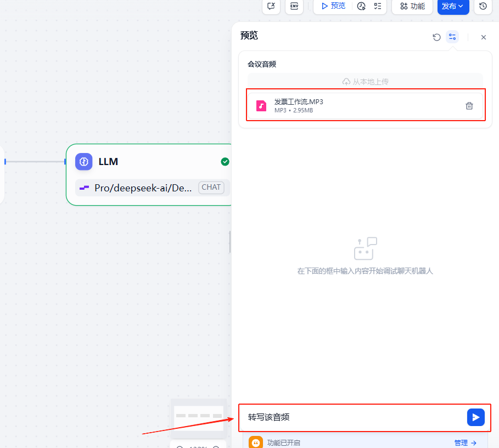Expand the 发布 publish dropdown
The height and width of the screenshot is (448, 499).
[x=453, y=6]
